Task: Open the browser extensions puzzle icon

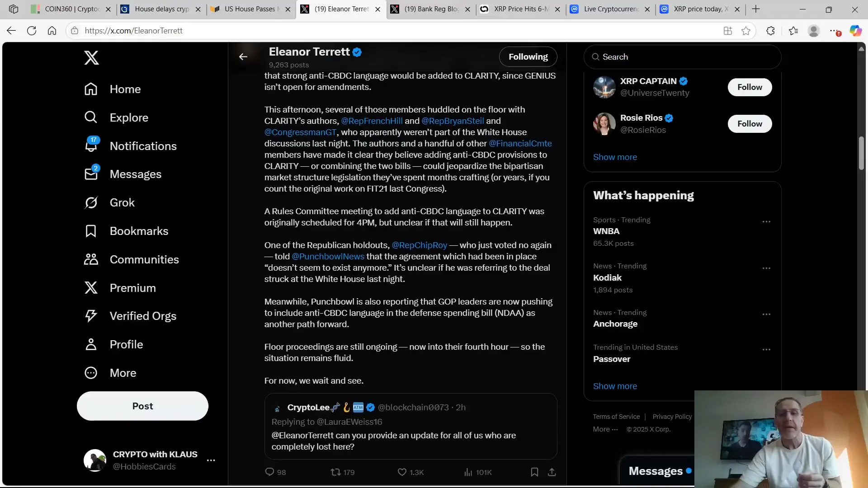Action: tap(771, 31)
